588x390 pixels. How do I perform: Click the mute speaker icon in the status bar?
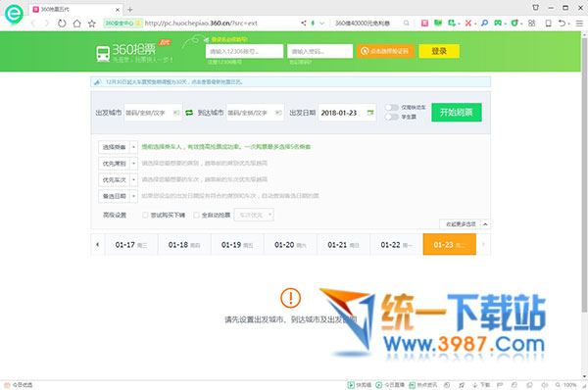[544, 385]
